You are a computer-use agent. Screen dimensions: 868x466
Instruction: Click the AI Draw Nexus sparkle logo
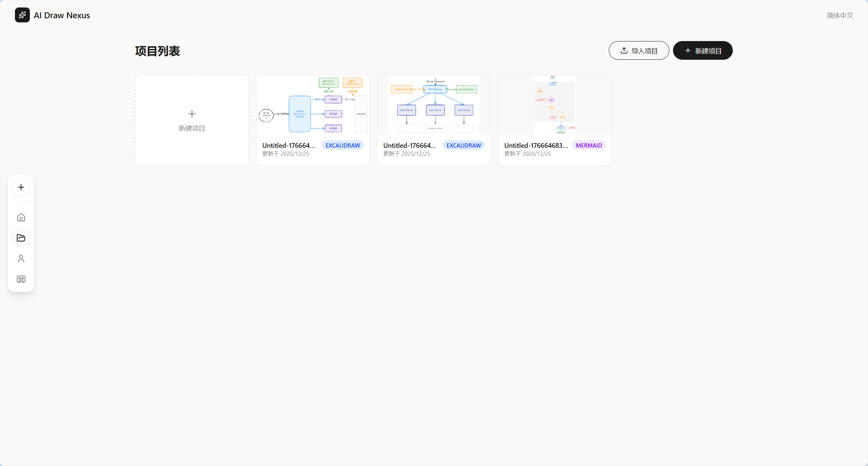22,15
